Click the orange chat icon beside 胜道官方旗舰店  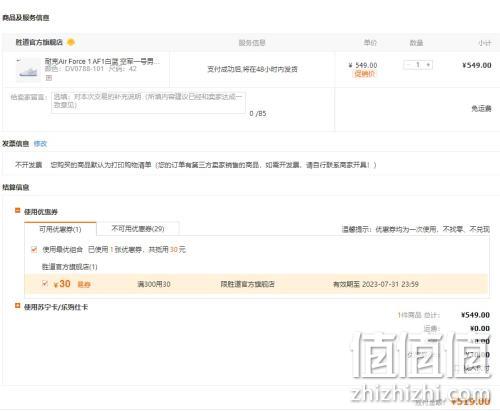pos(71,42)
